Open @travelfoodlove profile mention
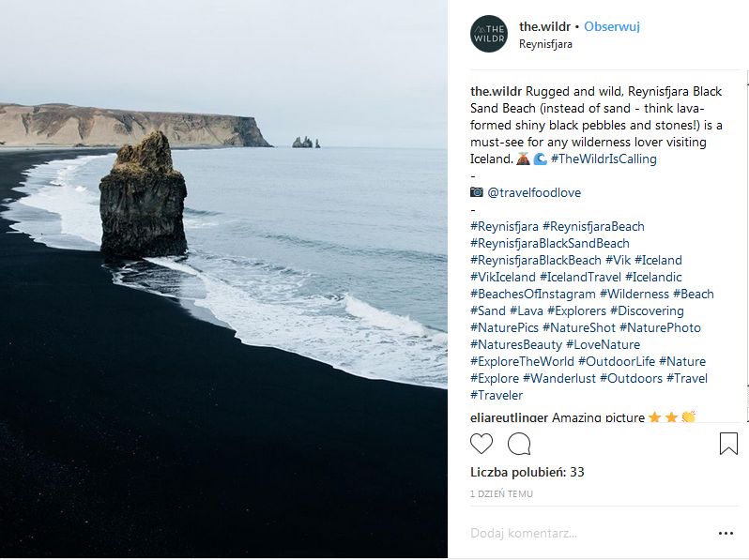 (534, 192)
